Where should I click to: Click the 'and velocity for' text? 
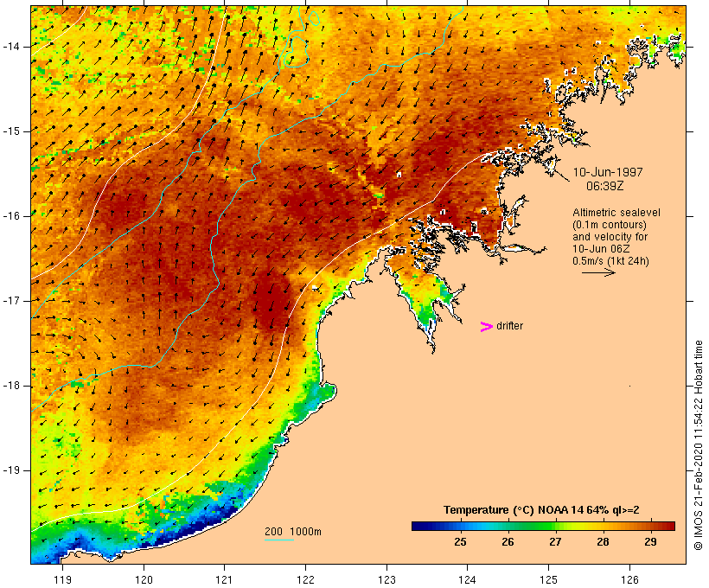(x=610, y=237)
